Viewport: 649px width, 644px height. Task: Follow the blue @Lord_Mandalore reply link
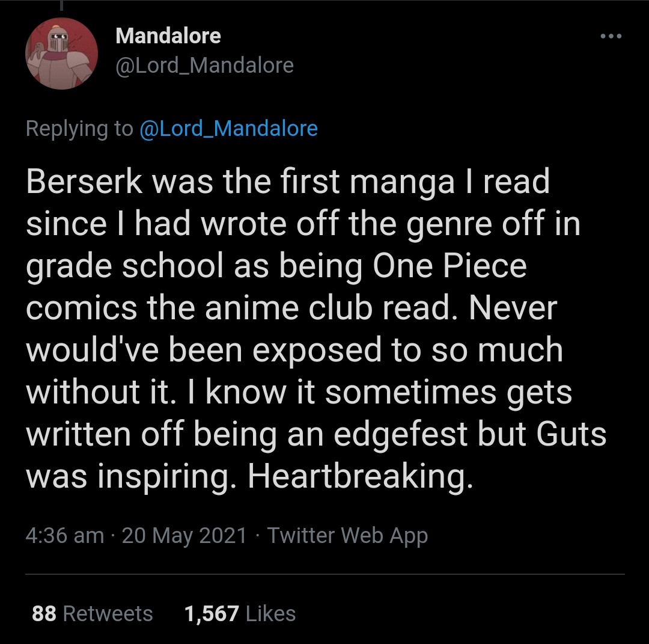pyautogui.click(x=229, y=129)
